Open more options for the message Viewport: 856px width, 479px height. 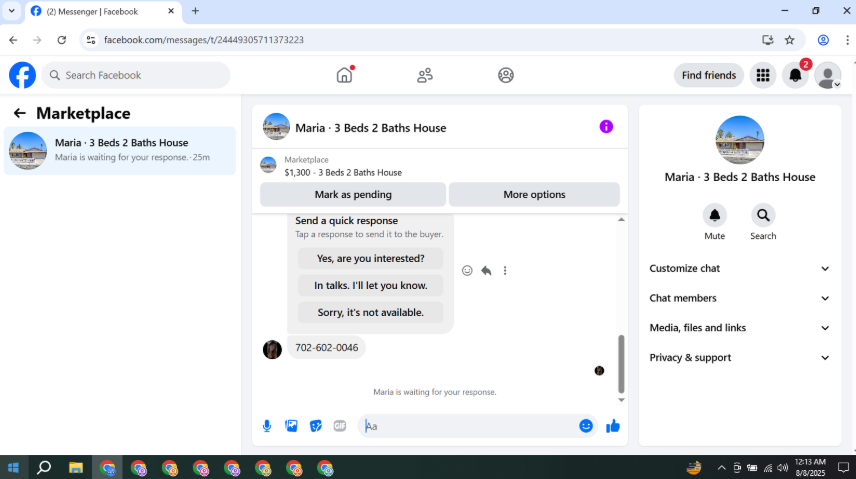pos(505,270)
